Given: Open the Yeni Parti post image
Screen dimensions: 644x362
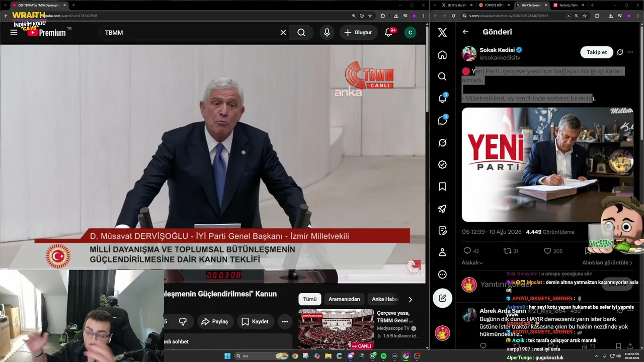Looking at the screenshot, I should pos(547,164).
